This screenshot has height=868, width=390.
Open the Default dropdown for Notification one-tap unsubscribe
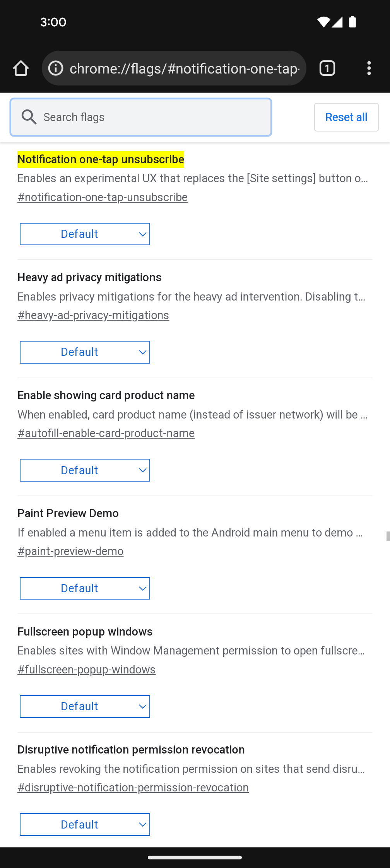click(x=85, y=234)
